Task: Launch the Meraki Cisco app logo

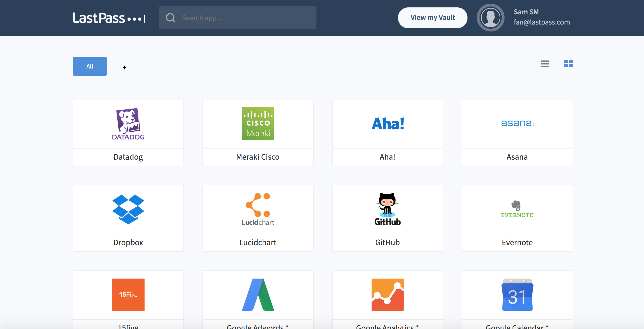Action: point(258,124)
